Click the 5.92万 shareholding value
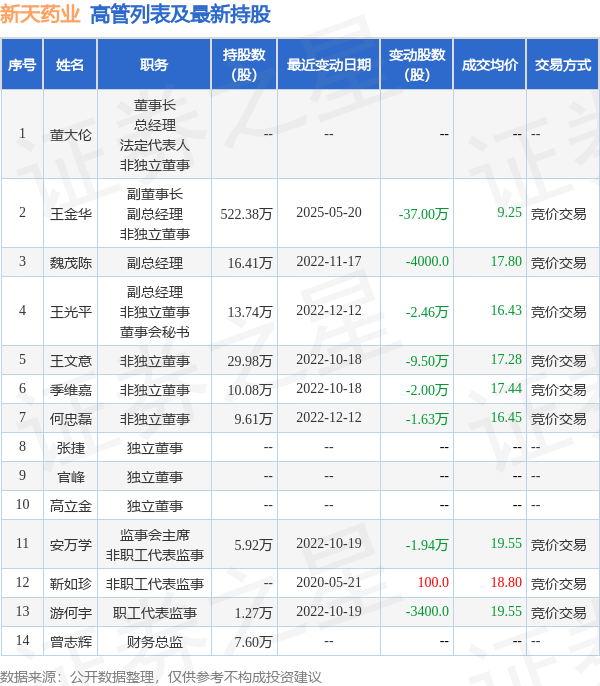Viewport: 600px width, 686px height. pos(253,545)
